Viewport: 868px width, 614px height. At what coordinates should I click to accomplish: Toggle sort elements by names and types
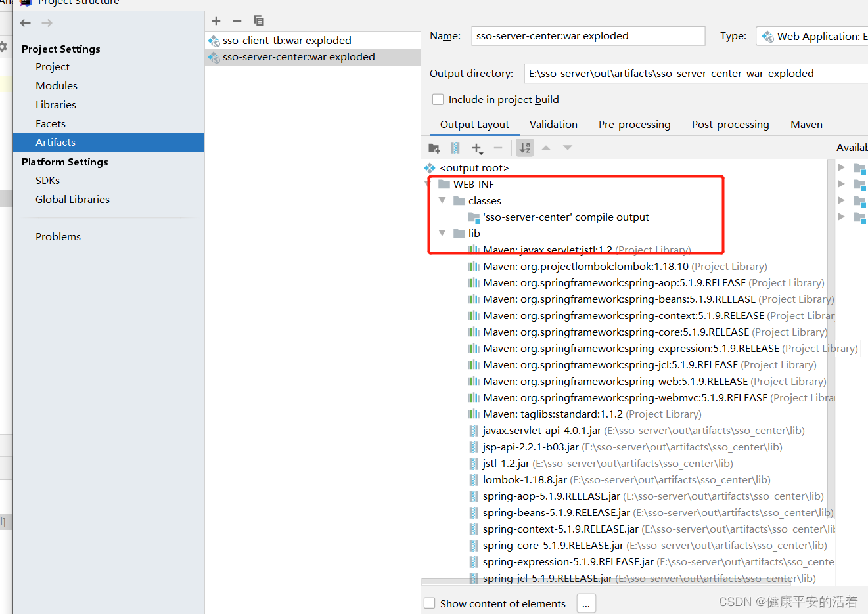(525, 148)
